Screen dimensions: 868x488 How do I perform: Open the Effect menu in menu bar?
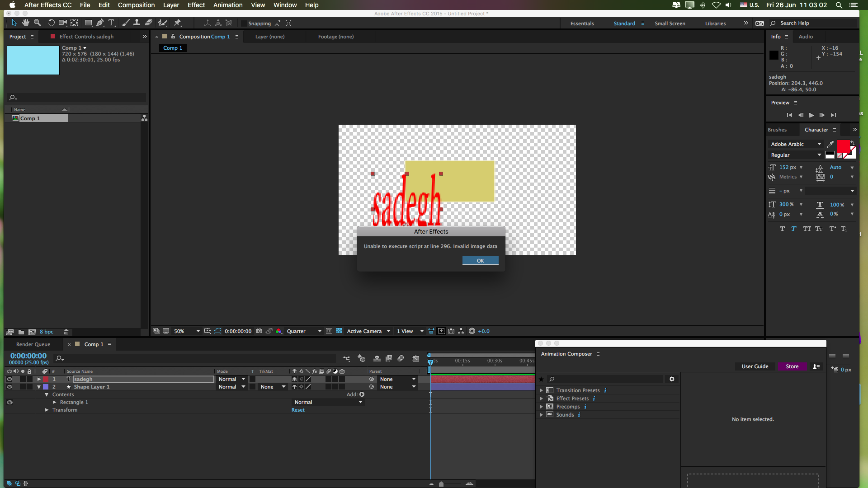pos(196,5)
